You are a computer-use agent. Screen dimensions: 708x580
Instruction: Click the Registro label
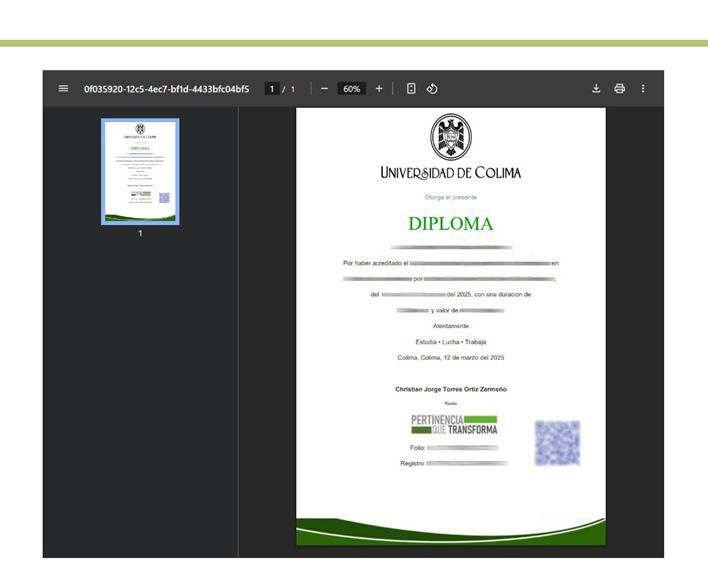(412, 463)
